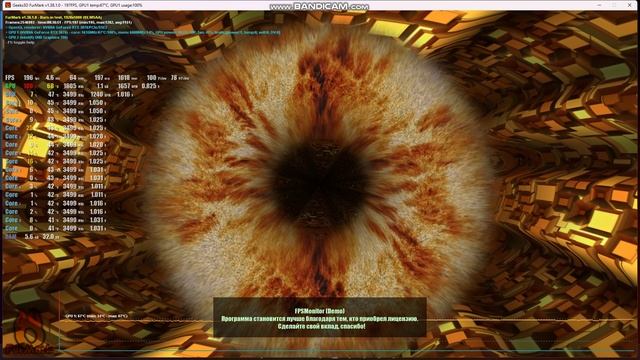The height and width of the screenshot is (360, 640).
Task: Close the FurMark window
Action: (629, 5)
